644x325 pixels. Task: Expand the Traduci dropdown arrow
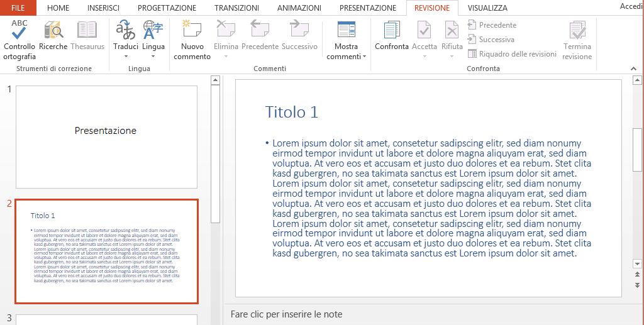click(x=126, y=57)
